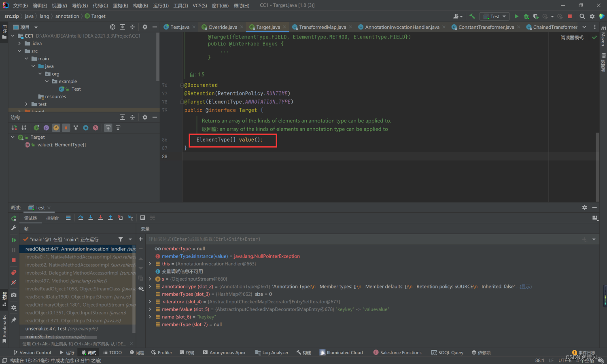Click the 阅读器模式 reader mode label
Screen dimensions: 607x364
572,38
